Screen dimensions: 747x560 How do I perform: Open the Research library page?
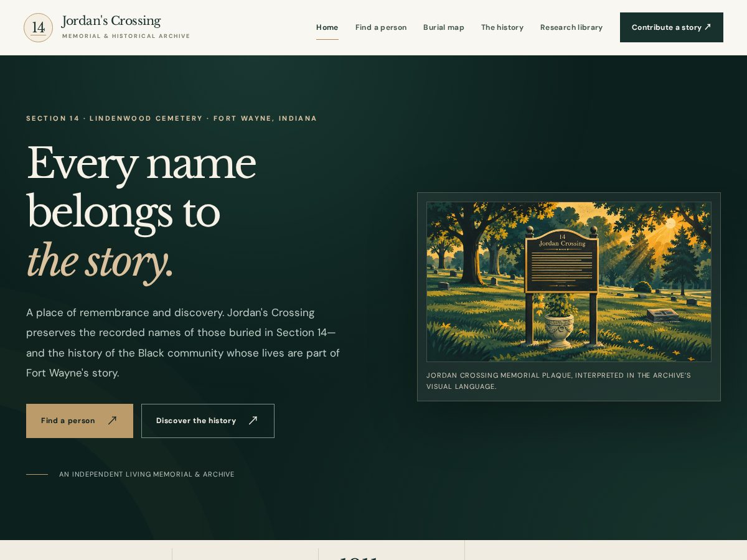point(571,27)
